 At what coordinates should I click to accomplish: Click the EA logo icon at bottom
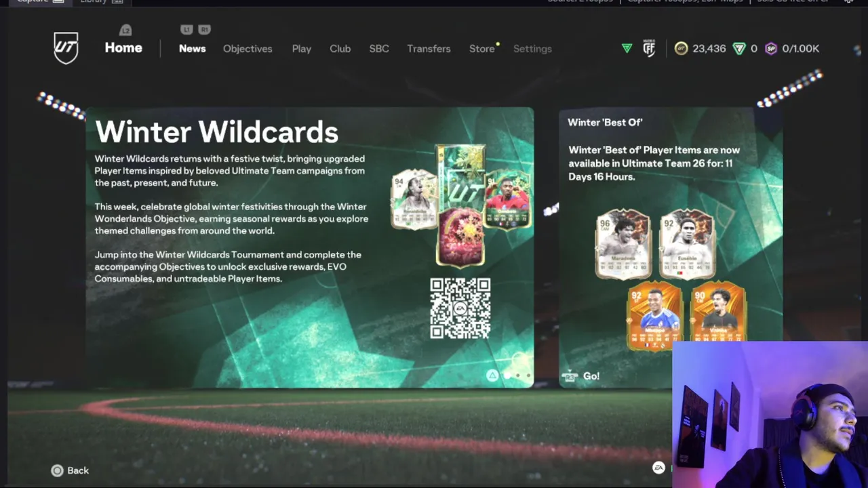[x=658, y=468]
